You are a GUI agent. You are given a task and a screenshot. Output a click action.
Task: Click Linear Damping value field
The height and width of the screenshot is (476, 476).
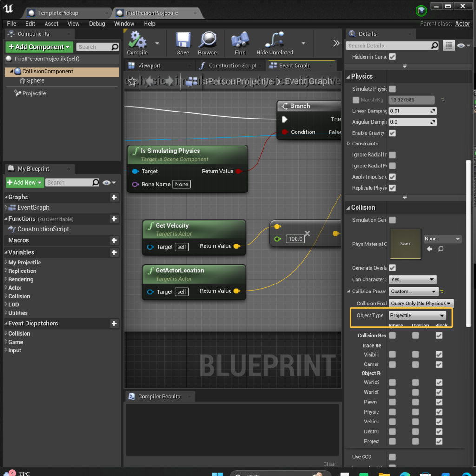(x=413, y=111)
